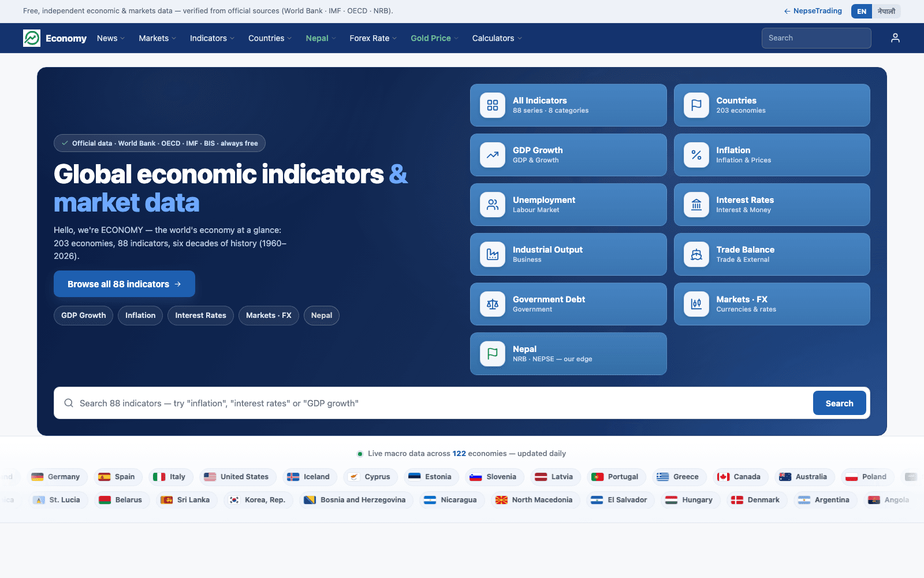
Task: Open the Korea, Rep. country chip
Action: [x=258, y=500]
